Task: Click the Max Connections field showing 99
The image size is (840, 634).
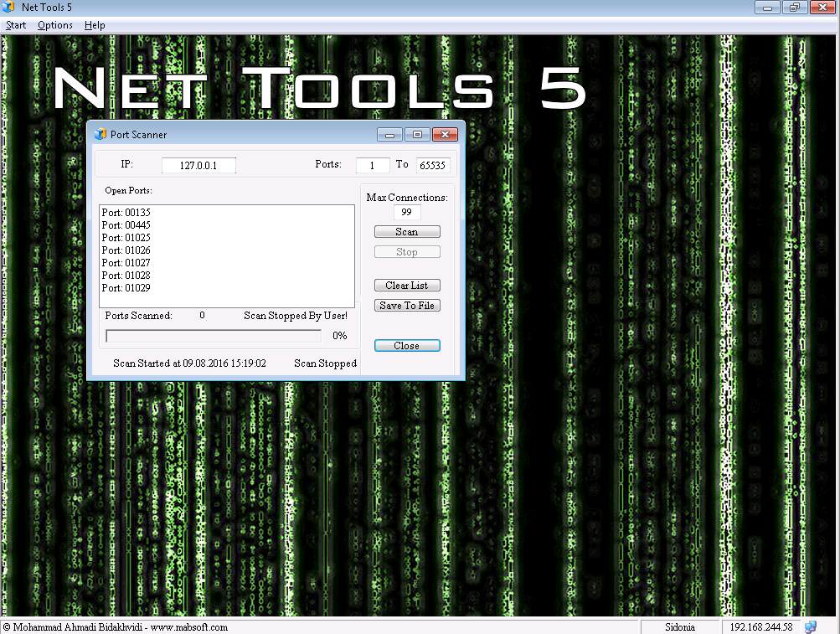Action: (x=407, y=213)
